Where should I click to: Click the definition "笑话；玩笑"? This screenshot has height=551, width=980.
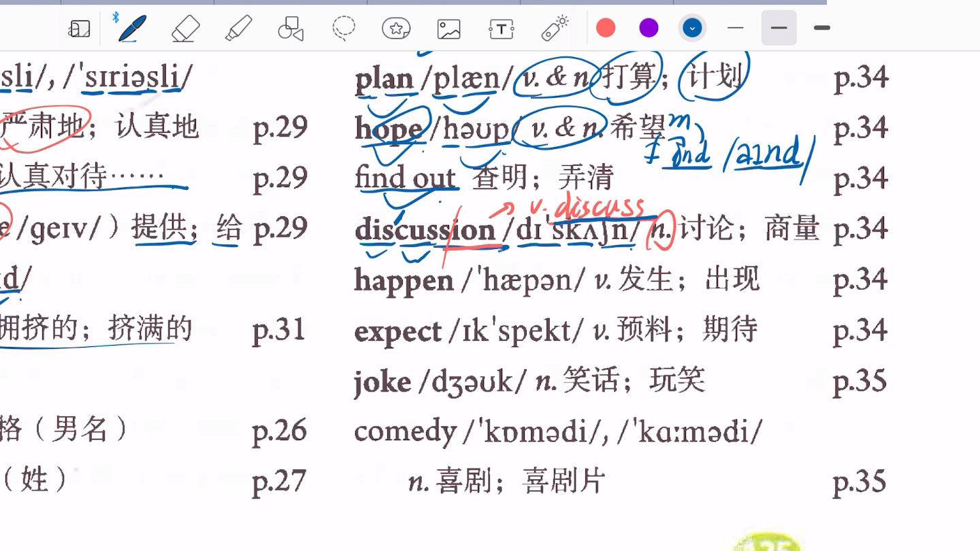(x=634, y=380)
